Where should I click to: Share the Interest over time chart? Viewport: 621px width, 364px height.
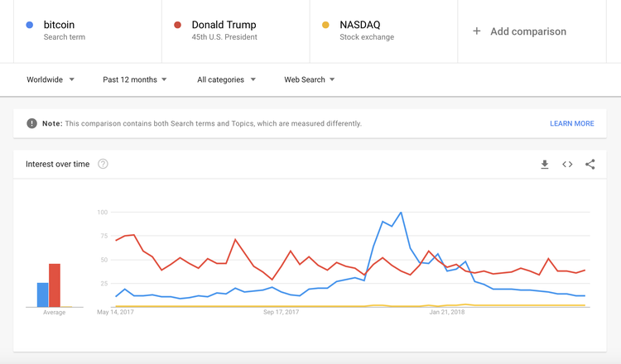[x=590, y=164]
